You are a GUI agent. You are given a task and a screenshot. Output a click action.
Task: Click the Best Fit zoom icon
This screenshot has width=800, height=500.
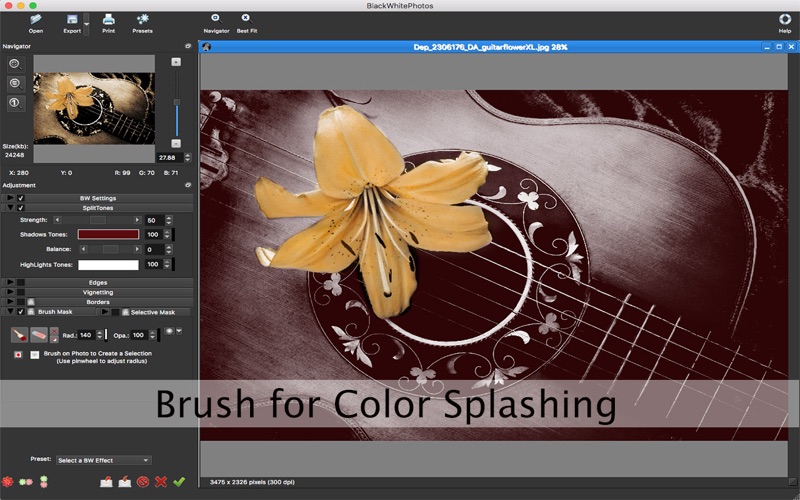246,23
